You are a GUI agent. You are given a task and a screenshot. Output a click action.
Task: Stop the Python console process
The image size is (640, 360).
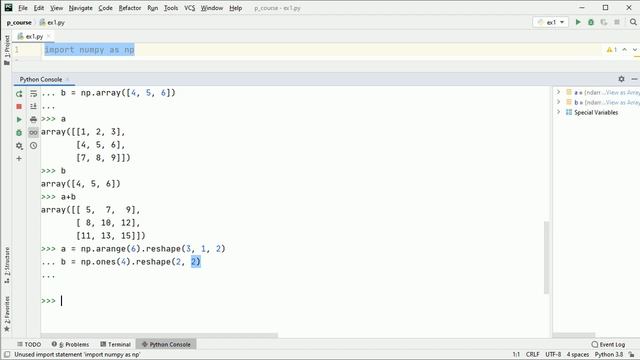click(19, 107)
